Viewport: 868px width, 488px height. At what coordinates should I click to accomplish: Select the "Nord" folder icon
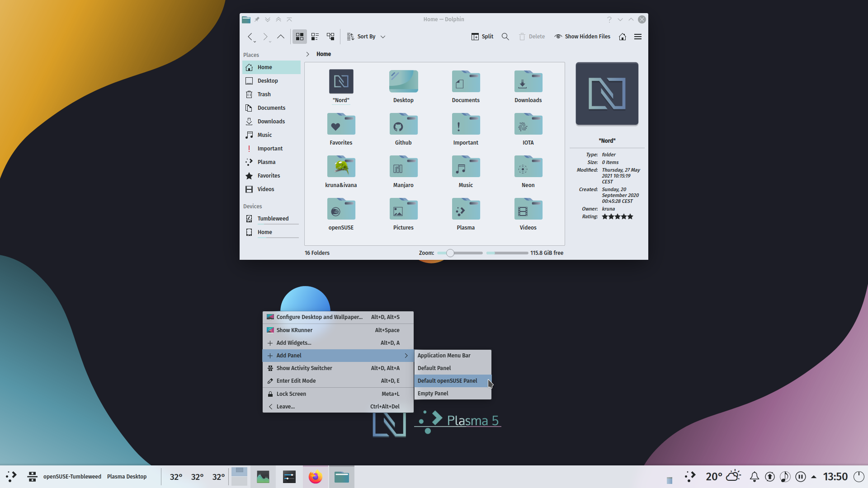coord(341,81)
